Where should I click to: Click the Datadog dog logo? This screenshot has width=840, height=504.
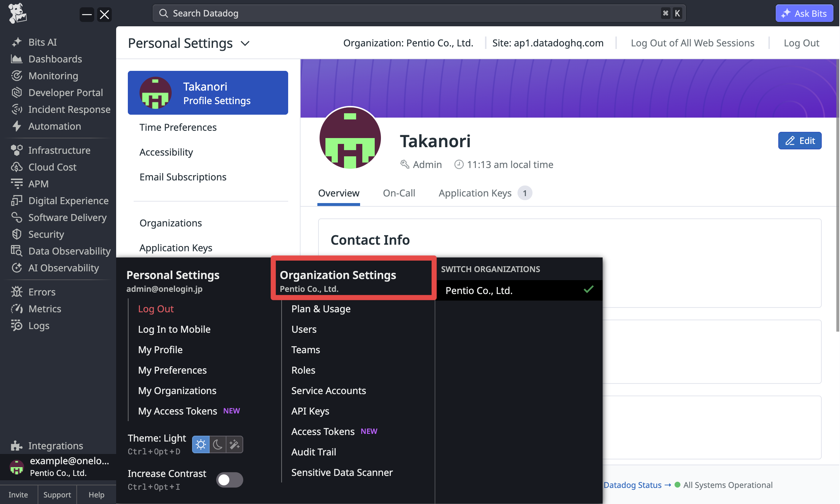[17, 14]
